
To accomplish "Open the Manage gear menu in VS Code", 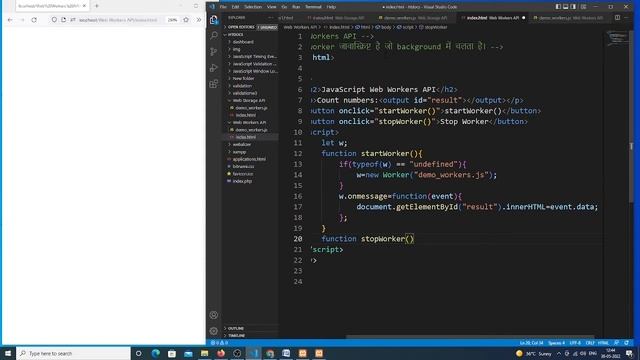I will point(213,331).
